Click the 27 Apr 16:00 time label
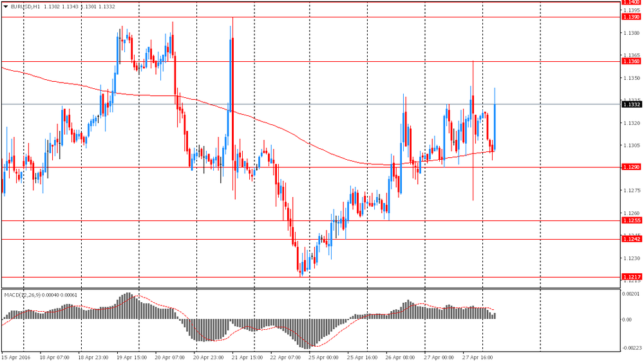The image size is (644, 364). click(478, 356)
